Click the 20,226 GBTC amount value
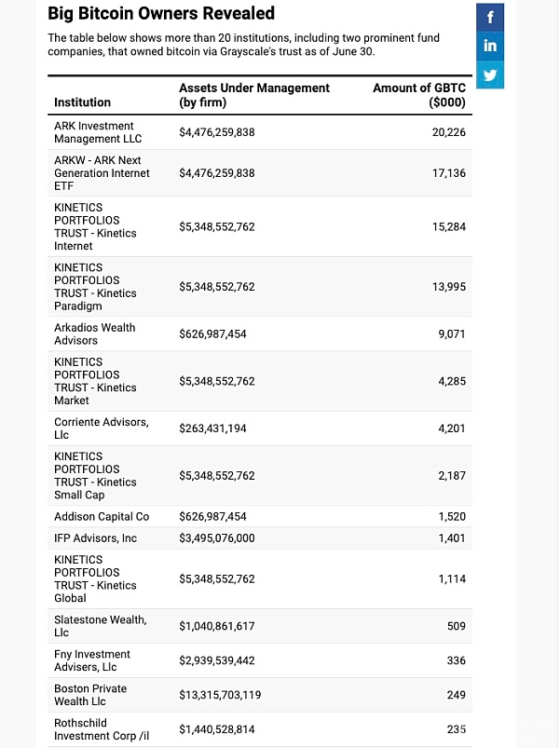This screenshot has height=748, width=560. tap(448, 132)
